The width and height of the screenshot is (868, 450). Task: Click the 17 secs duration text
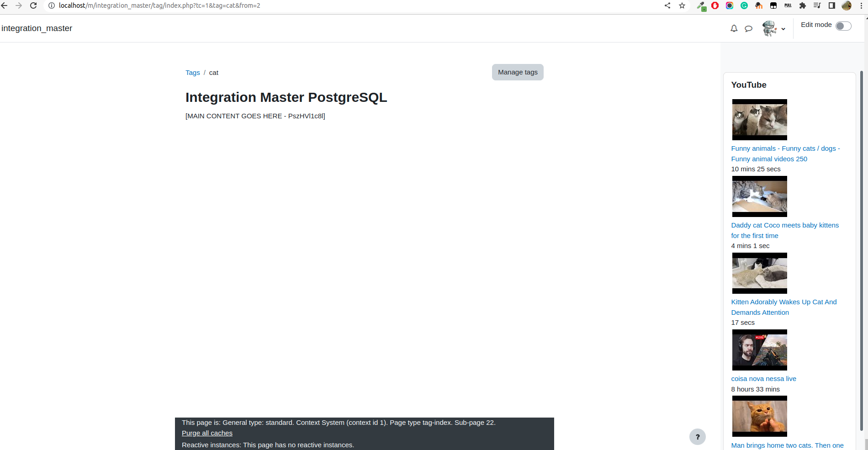743,323
